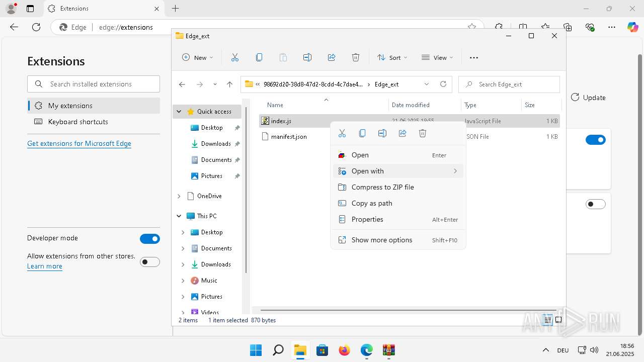This screenshot has height=362, width=644.
Task: Open the New dropdown in Explorer
Action: tap(198, 58)
